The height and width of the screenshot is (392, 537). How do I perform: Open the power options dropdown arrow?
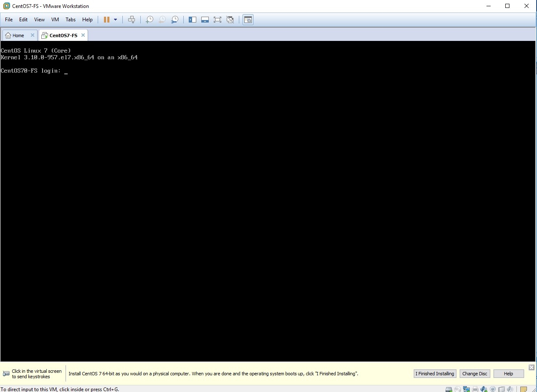116,20
